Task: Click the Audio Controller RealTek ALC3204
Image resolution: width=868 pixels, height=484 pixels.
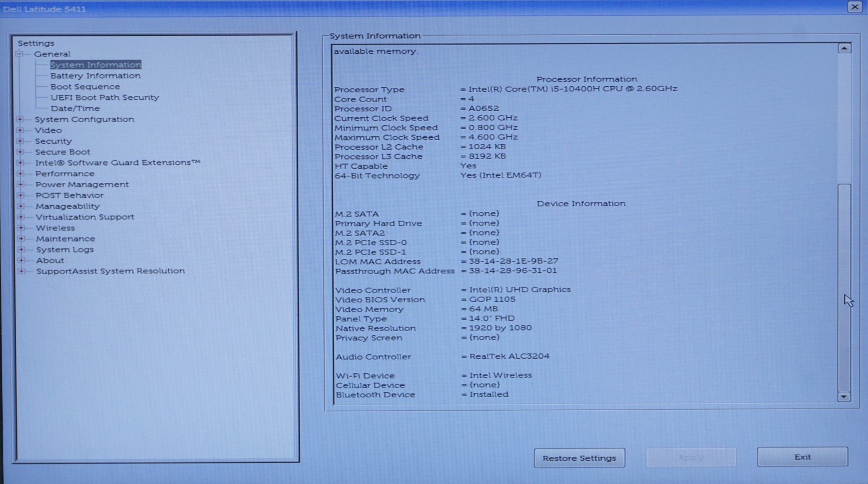Action: [x=509, y=356]
